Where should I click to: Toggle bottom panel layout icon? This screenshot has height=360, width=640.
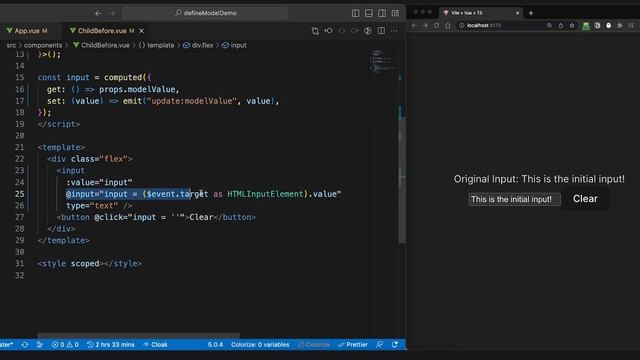(x=369, y=13)
